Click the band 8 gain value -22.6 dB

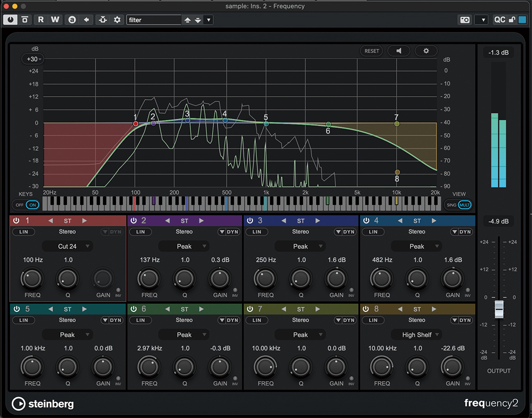coord(453,349)
